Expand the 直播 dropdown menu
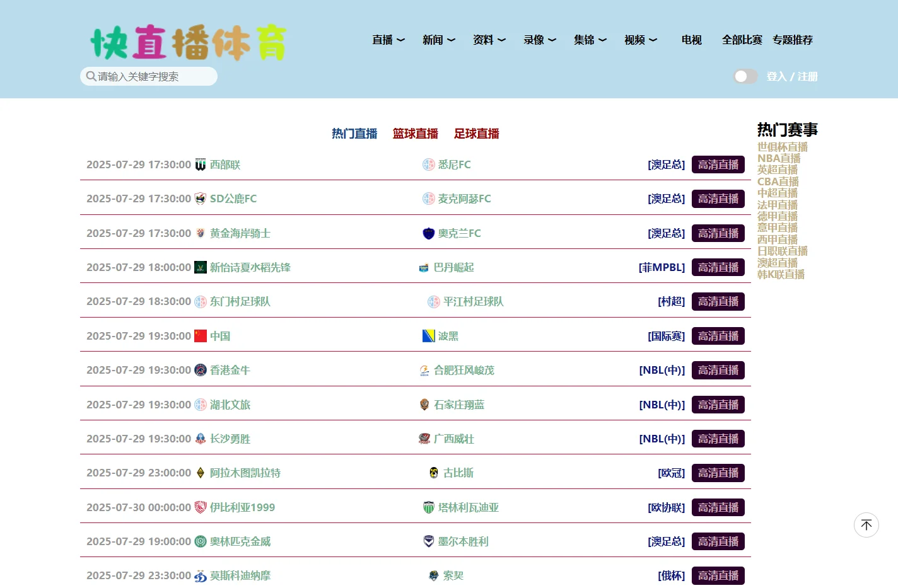Image resolution: width=898 pixels, height=588 pixels. (388, 40)
